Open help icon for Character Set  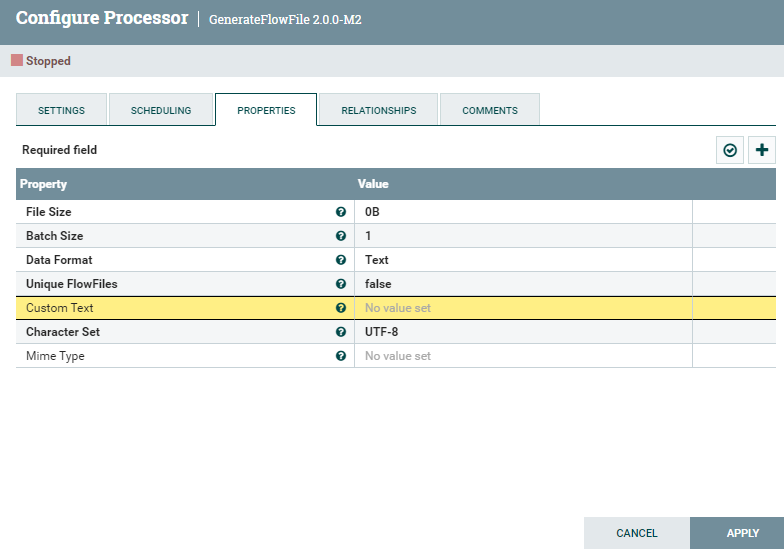tap(341, 332)
